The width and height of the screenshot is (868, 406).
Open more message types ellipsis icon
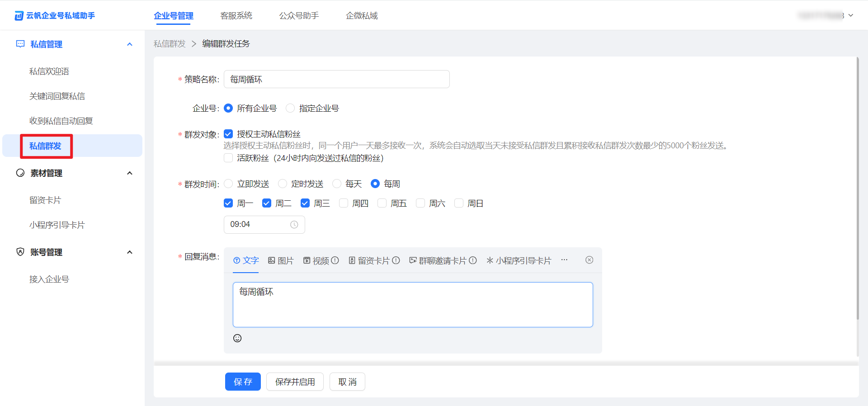pos(564,260)
